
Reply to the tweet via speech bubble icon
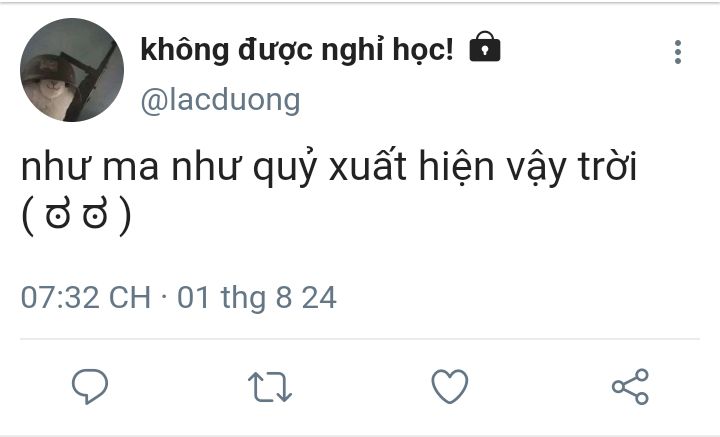coord(90,387)
